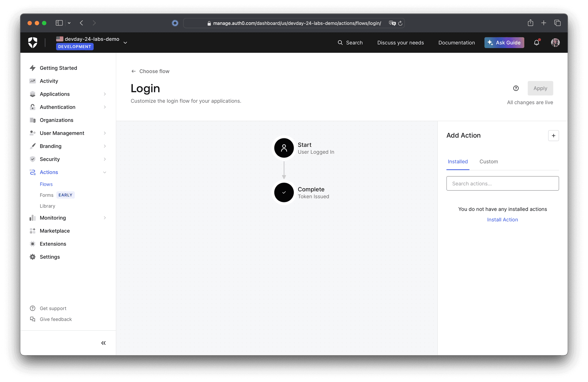The height and width of the screenshot is (382, 588).
Task: Open the Documentation menu item
Action: [457, 43]
